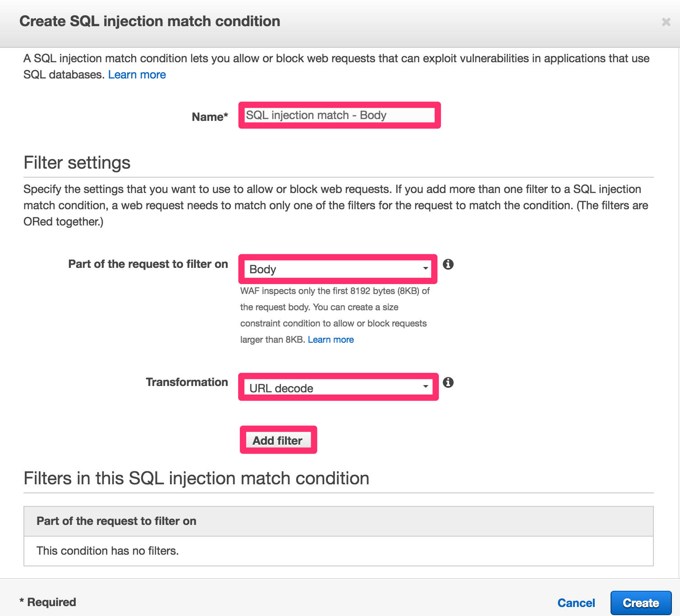
Task: Click the Filter settings heading
Action: coord(77,162)
